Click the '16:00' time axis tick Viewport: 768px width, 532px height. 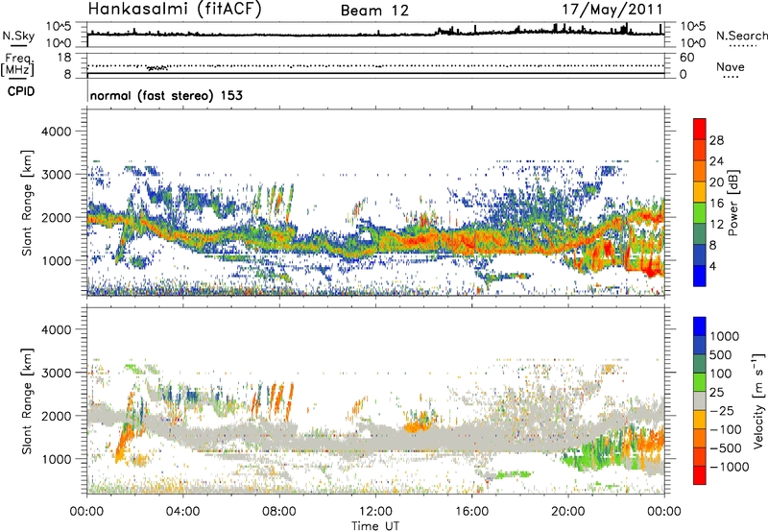pyautogui.click(x=471, y=512)
